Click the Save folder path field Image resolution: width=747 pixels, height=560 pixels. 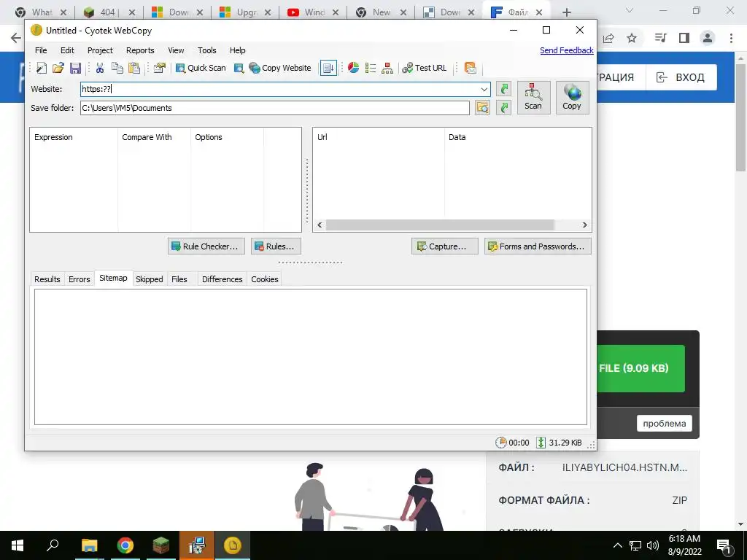(x=275, y=108)
